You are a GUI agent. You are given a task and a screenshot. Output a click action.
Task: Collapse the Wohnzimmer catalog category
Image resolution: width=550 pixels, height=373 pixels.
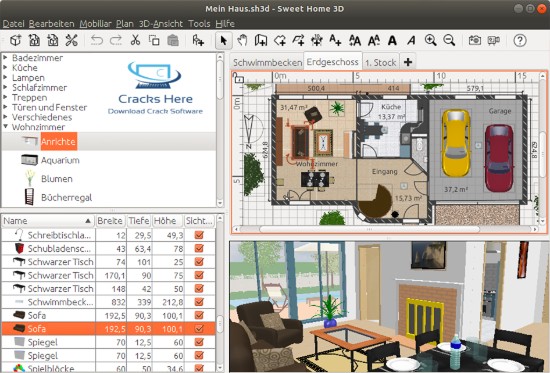[6, 126]
